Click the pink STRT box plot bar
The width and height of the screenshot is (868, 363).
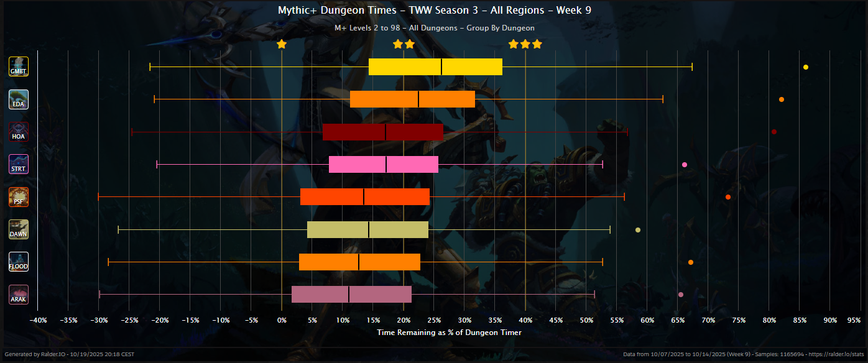384,164
